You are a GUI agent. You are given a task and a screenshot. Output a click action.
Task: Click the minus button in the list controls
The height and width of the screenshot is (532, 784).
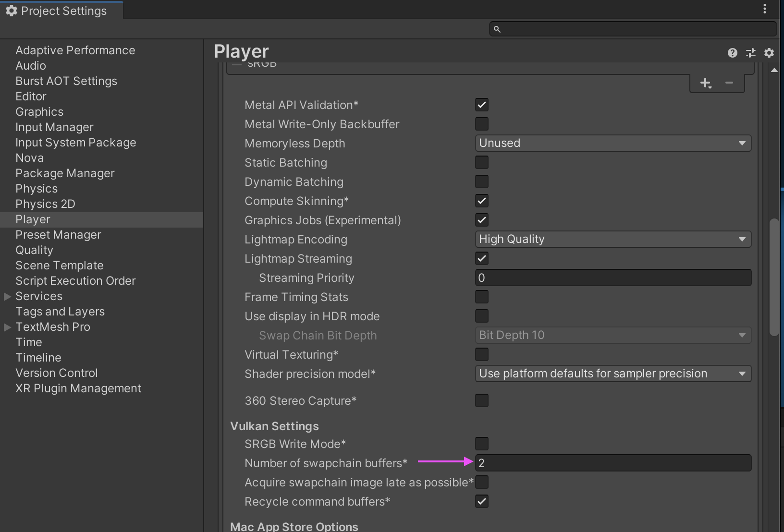pos(730,83)
